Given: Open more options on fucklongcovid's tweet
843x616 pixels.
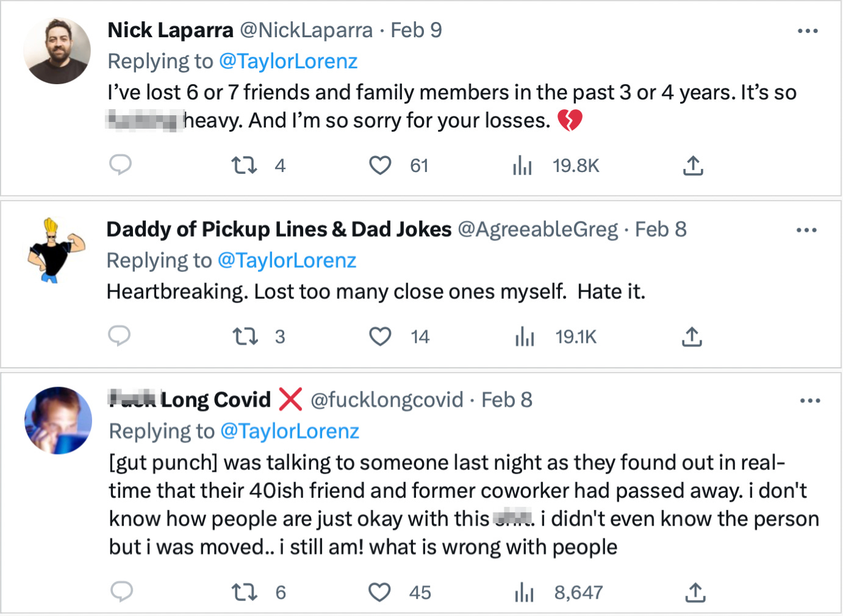Looking at the screenshot, I should tap(810, 401).
